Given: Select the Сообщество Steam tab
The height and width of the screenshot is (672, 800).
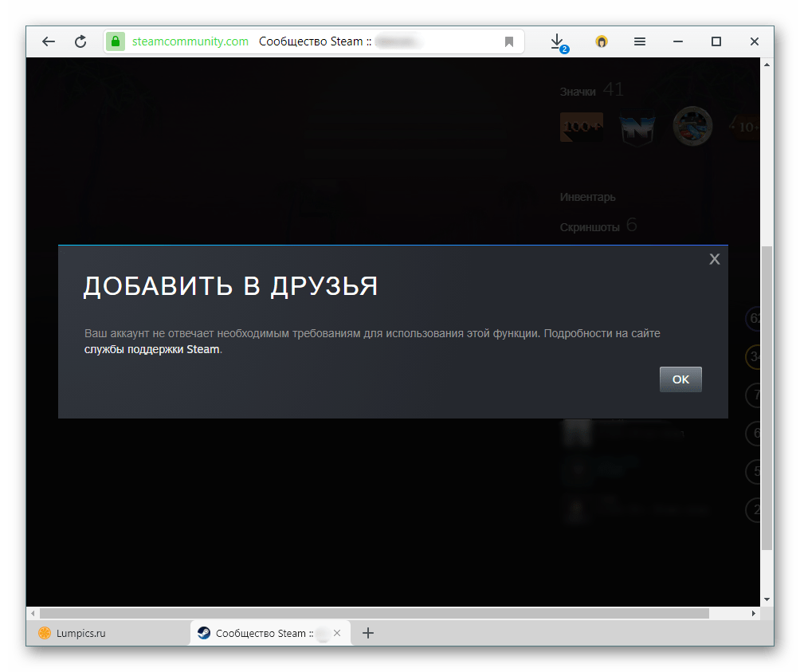Looking at the screenshot, I should 270,633.
